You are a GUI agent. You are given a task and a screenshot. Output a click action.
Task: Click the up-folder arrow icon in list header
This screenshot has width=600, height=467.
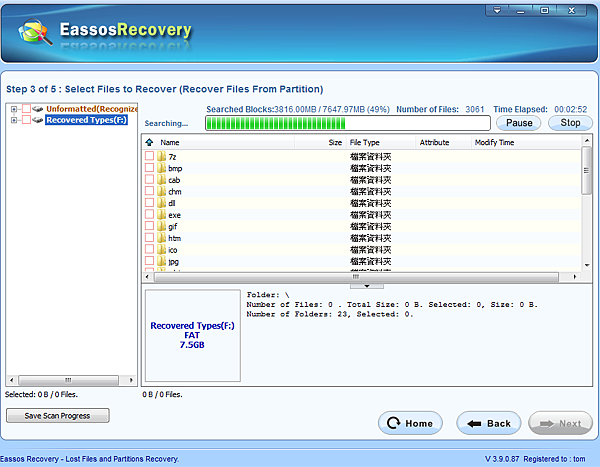149,142
